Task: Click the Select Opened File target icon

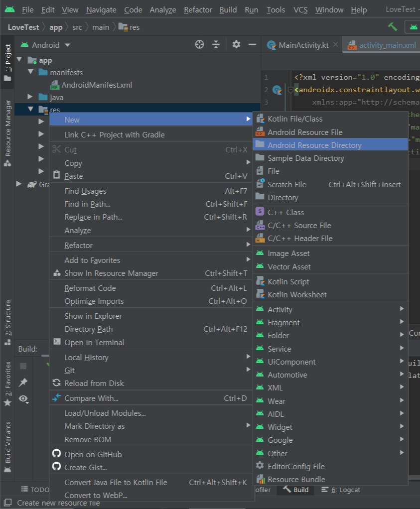Action: click(199, 44)
